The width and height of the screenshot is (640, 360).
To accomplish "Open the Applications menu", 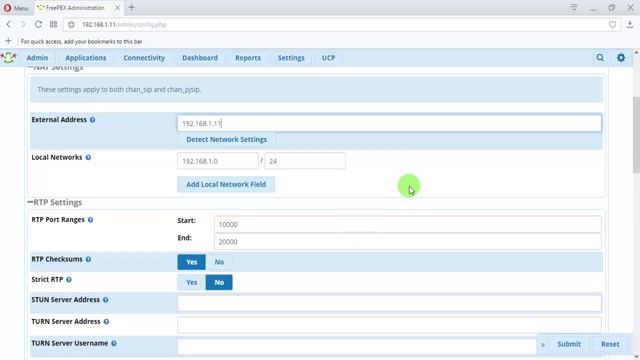I will [86, 58].
